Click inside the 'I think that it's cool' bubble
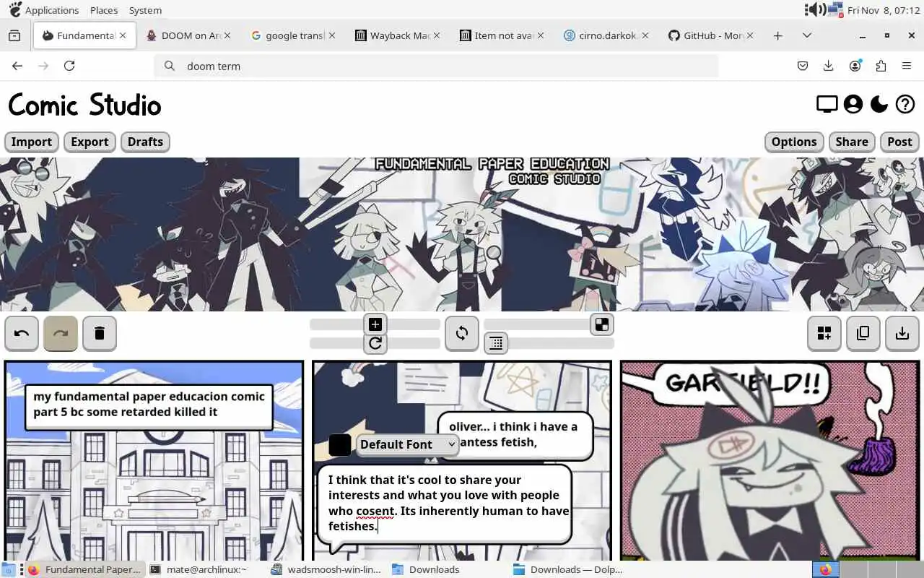924x578 pixels. [445, 504]
